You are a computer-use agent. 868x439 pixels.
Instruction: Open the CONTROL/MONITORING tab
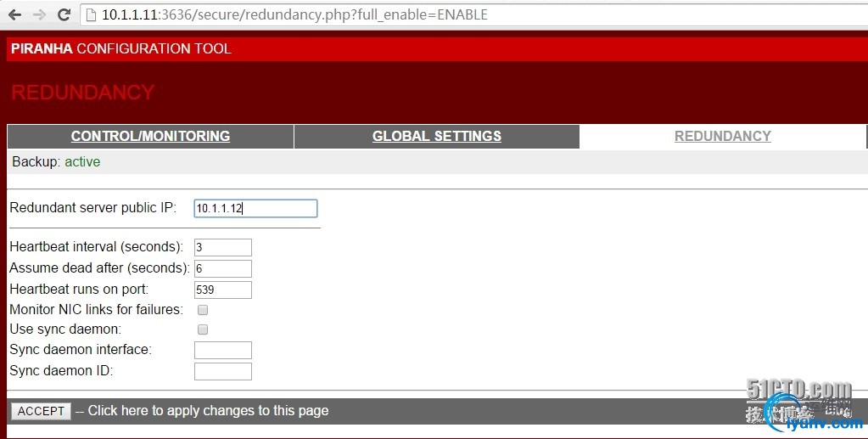(150, 137)
